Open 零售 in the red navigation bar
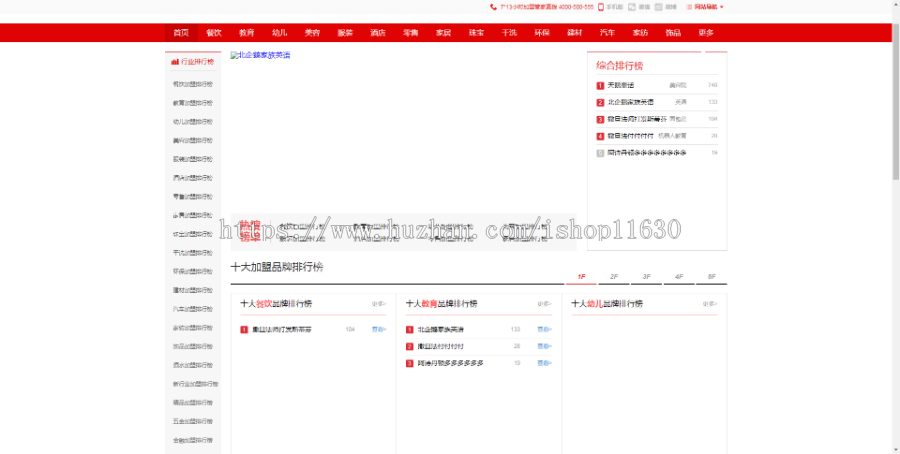 coord(410,33)
